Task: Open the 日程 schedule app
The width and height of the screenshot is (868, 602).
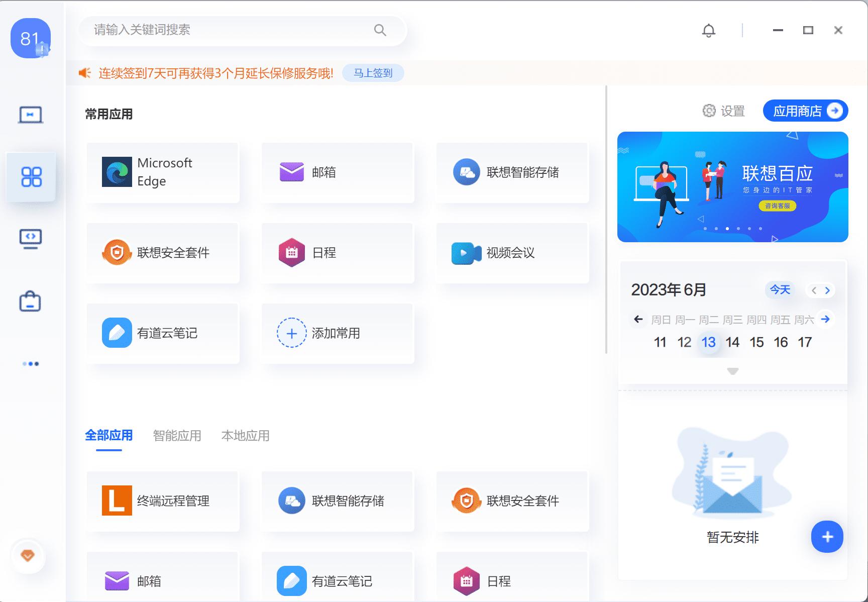Action: click(x=337, y=253)
